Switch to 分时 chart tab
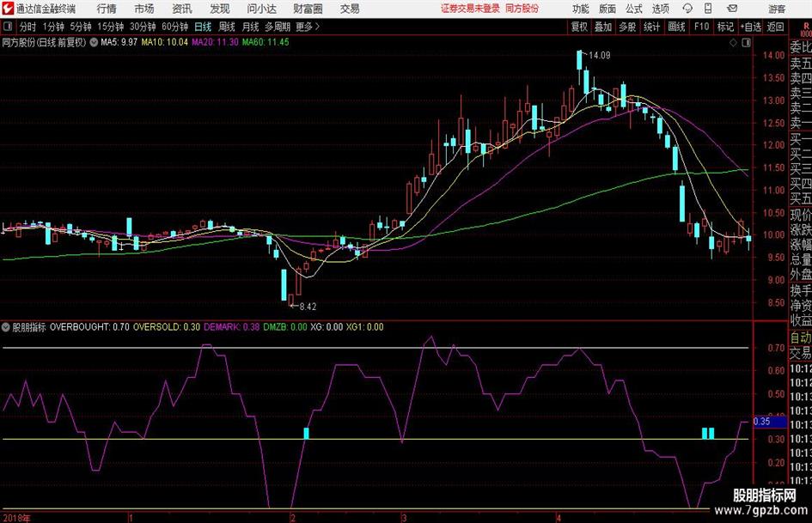The width and height of the screenshot is (812, 523). point(28,27)
